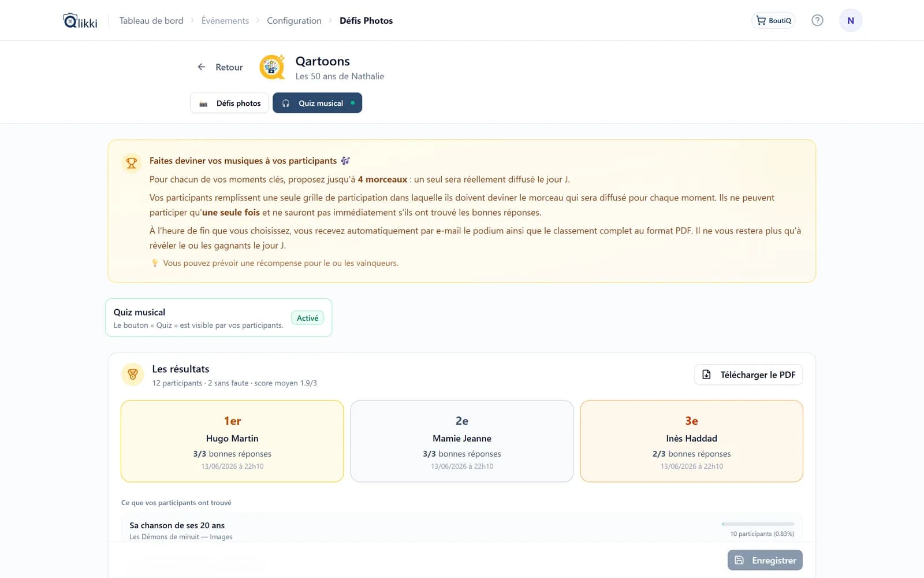Click the BoutiQ shopping cart button
The width and height of the screenshot is (924, 578).
click(773, 20)
